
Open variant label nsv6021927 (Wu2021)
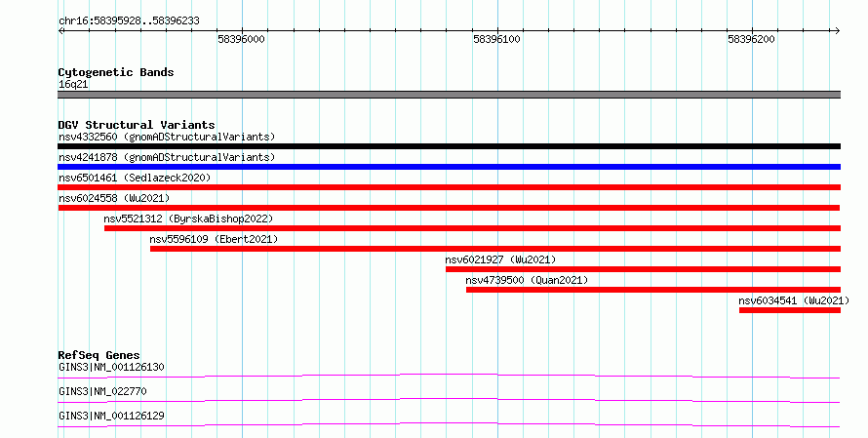(500, 259)
